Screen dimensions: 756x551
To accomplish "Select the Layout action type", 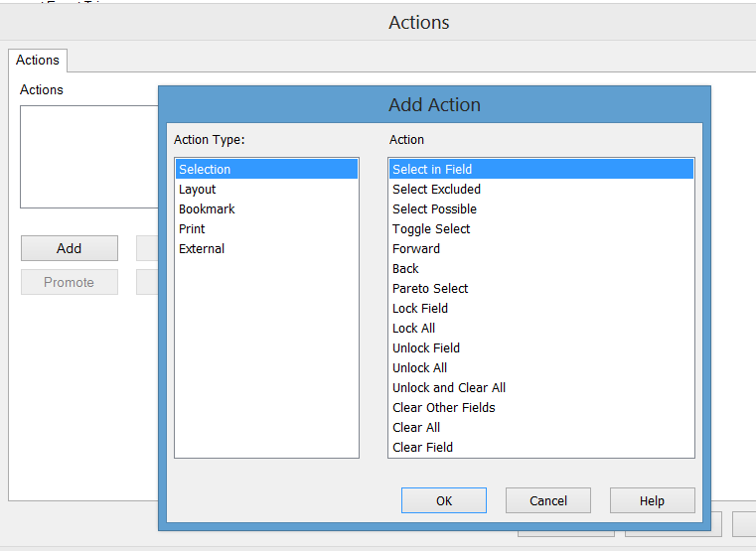I will coord(198,190).
